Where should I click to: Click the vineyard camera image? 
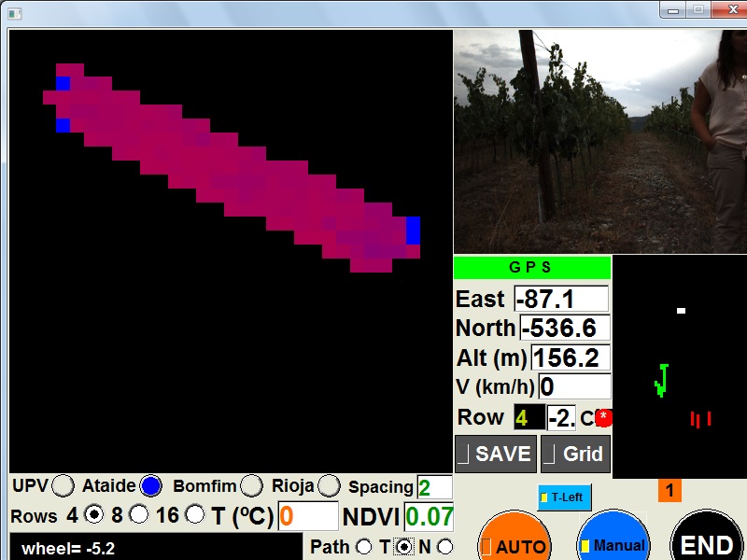click(x=599, y=140)
